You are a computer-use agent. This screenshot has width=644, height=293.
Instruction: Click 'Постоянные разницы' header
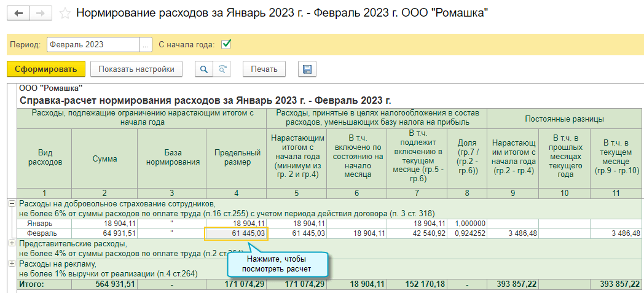(x=564, y=119)
